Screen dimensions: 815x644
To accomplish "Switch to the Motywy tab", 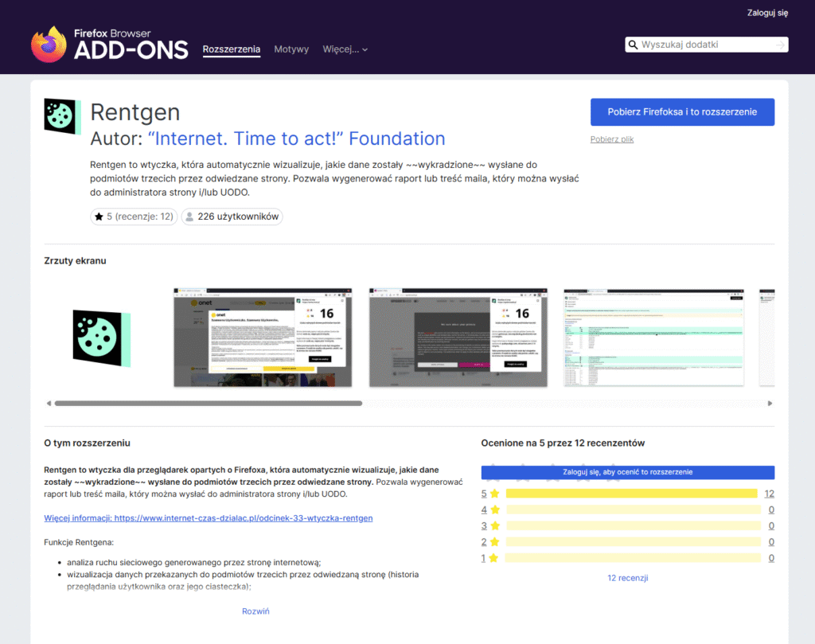I will pos(291,49).
